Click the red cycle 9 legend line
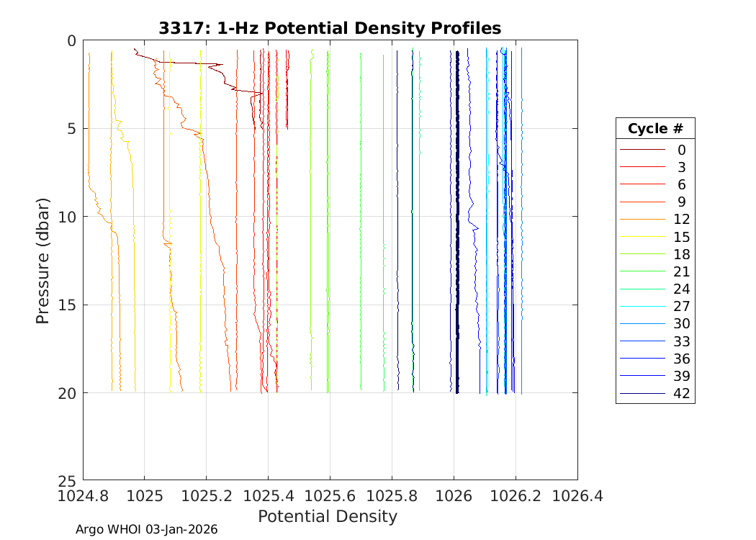Screen dimensions: 756x540 [643, 202]
